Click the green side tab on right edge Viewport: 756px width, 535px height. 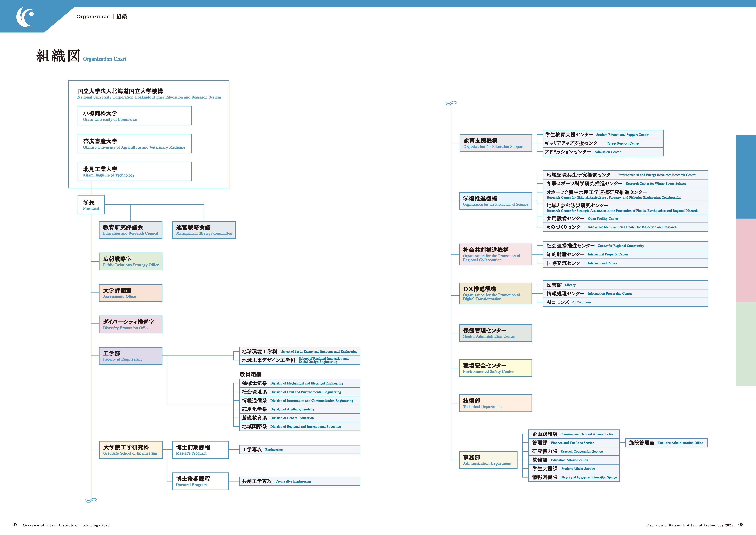click(746, 344)
